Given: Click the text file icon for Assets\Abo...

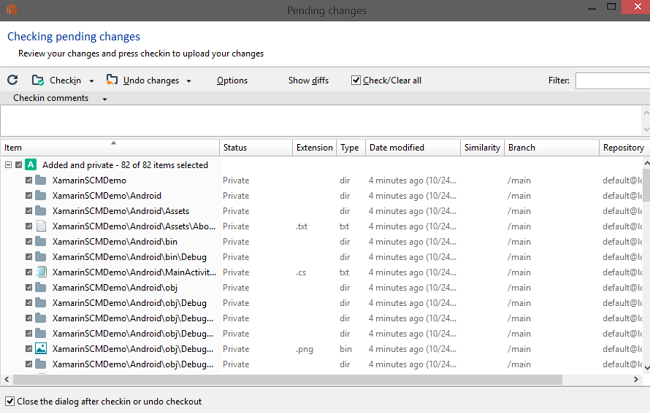Looking at the screenshot, I should click(x=41, y=226).
